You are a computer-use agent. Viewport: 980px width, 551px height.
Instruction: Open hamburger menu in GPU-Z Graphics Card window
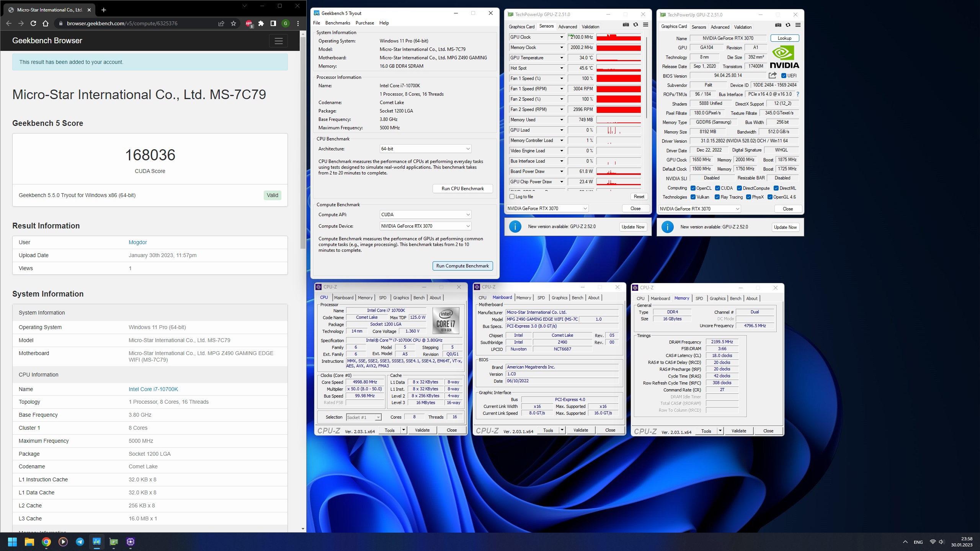coord(798,25)
